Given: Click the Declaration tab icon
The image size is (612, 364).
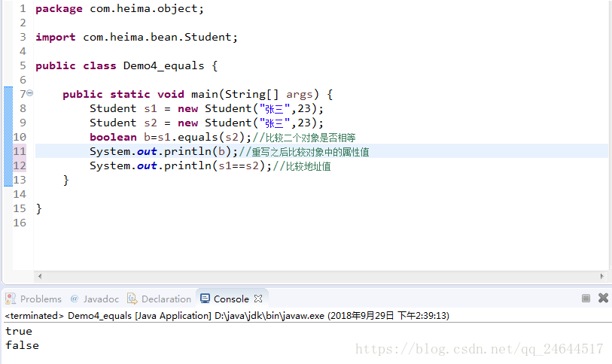Looking at the screenshot, I should click(x=132, y=299).
